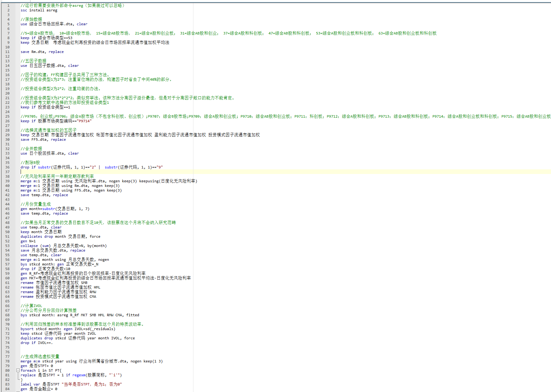This screenshot has height=392, width=551.
Task: Click the comment "//生成筛选虚拟变量"
Action: pyautogui.click(x=40, y=357)
